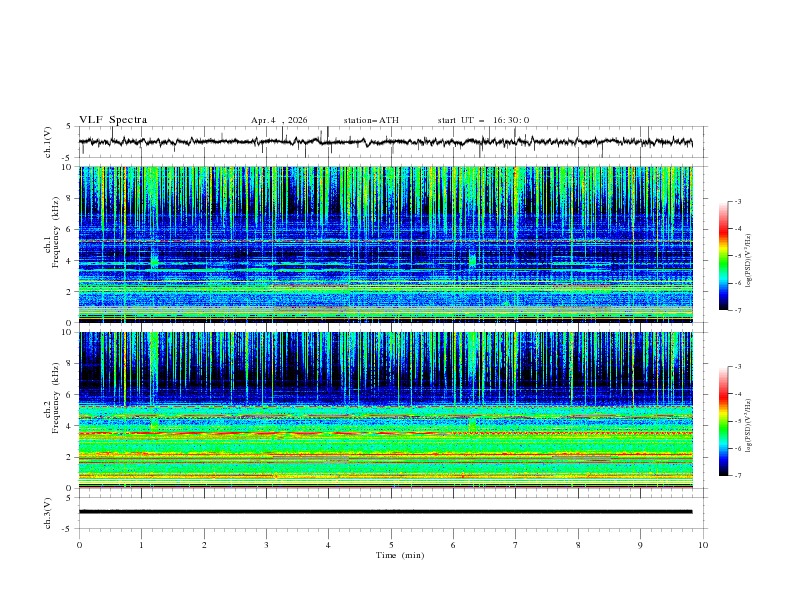Click the "ch.2 Frequency (kHz)" axis label

(51, 398)
